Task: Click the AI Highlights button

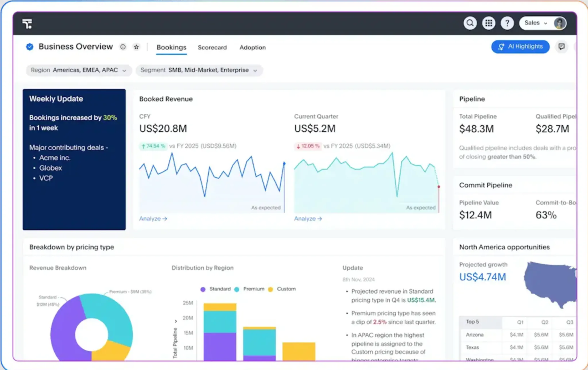Action: [x=520, y=47]
